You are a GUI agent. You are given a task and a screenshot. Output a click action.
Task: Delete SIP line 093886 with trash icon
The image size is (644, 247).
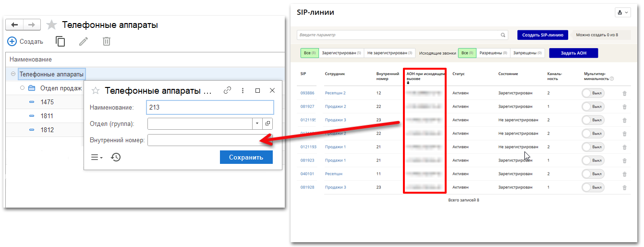pyautogui.click(x=624, y=93)
